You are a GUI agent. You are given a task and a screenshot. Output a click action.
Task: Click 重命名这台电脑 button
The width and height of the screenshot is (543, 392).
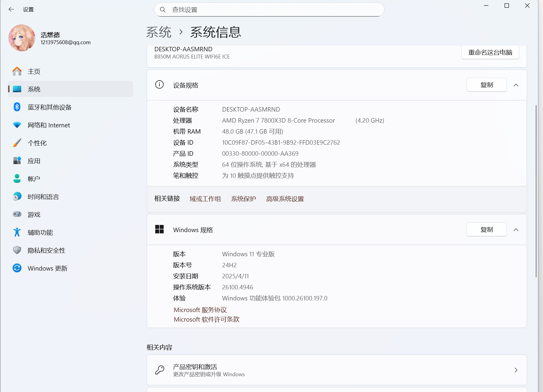click(490, 52)
